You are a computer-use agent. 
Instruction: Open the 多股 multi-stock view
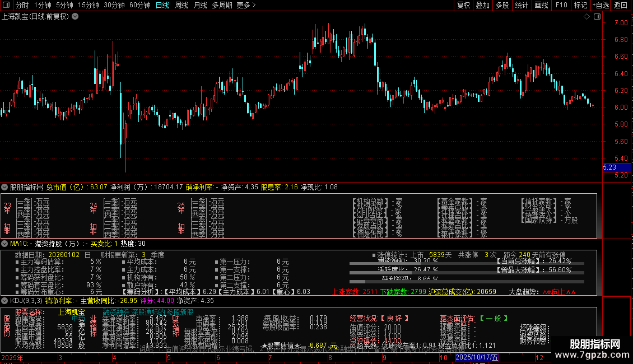[x=502, y=5]
